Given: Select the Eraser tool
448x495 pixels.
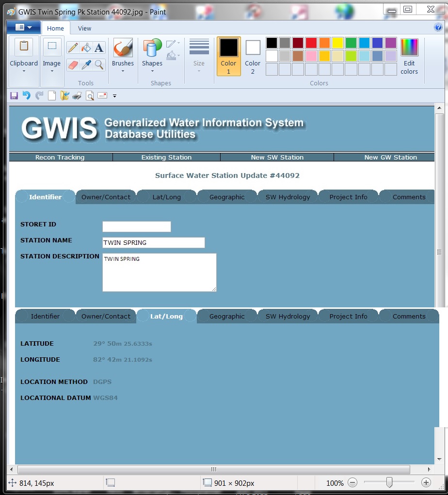Looking at the screenshot, I should click(73, 64).
